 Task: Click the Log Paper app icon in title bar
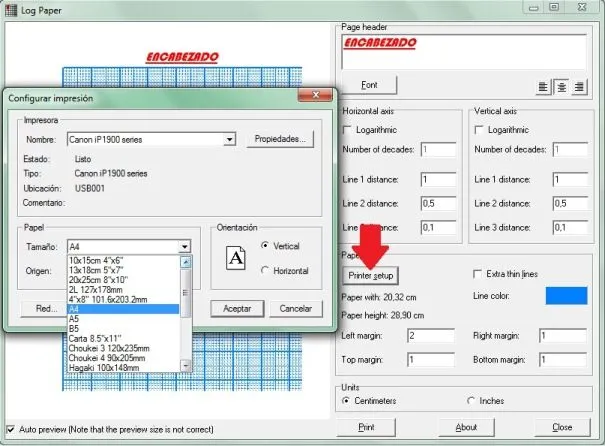pyautogui.click(x=11, y=10)
